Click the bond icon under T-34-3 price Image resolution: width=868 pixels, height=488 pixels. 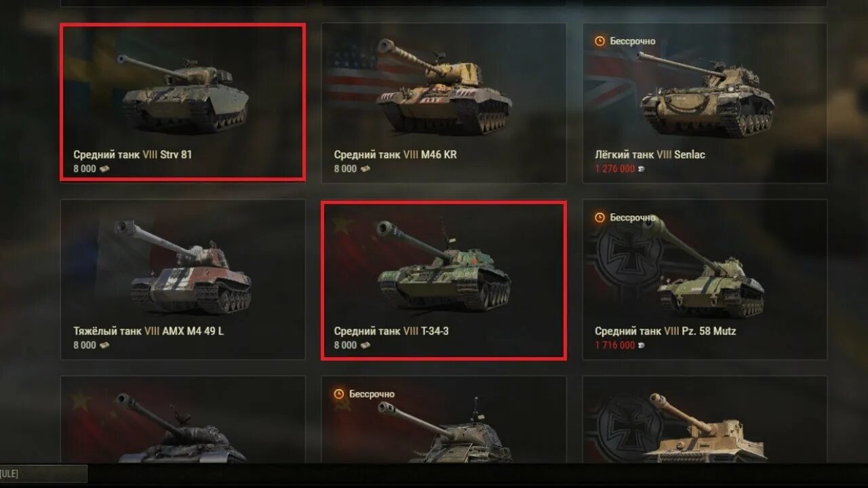point(365,345)
